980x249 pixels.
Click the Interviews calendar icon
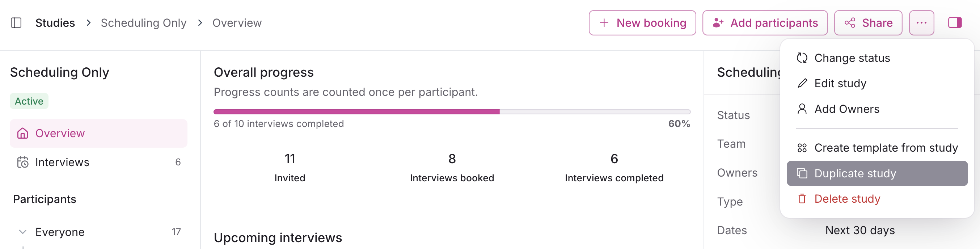pyautogui.click(x=23, y=162)
